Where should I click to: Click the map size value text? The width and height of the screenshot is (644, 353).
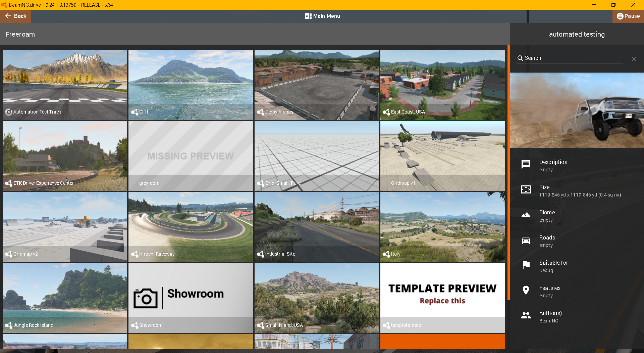tap(580, 195)
